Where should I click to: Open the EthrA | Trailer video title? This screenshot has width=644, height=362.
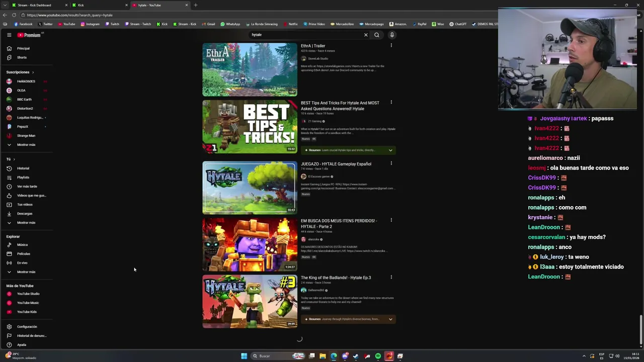tap(313, 46)
